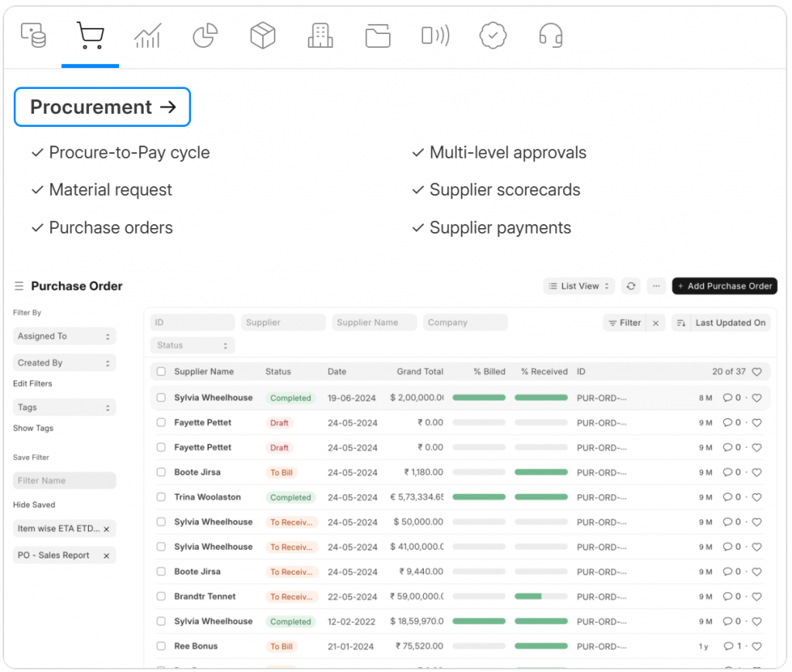This screenshot has height=672, width=792.
Task: Select the headset support icon
Action: pyautogui.click(x=550, y=36)
